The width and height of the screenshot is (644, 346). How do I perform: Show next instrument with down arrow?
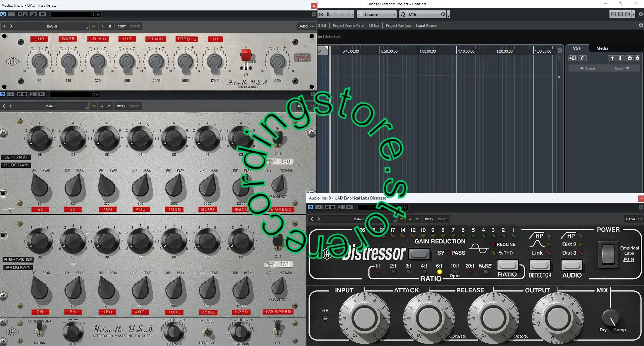pyautogui.click(x=620, y=58)
